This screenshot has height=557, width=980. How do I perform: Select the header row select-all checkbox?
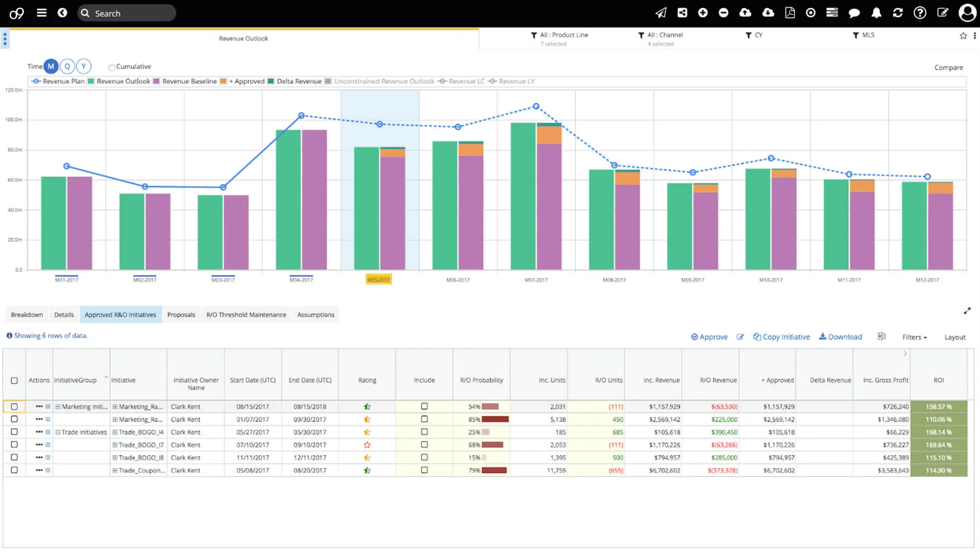pos(14,380)
